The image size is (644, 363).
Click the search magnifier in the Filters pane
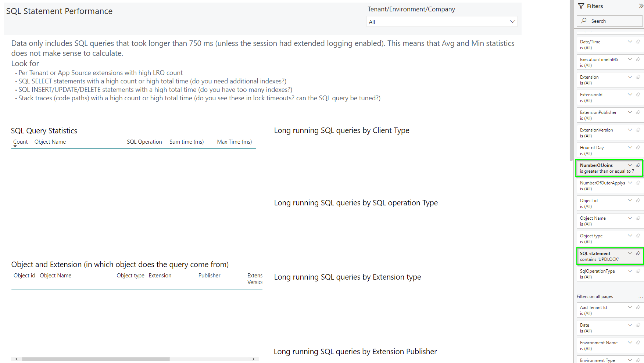click(x=584, y=21)
